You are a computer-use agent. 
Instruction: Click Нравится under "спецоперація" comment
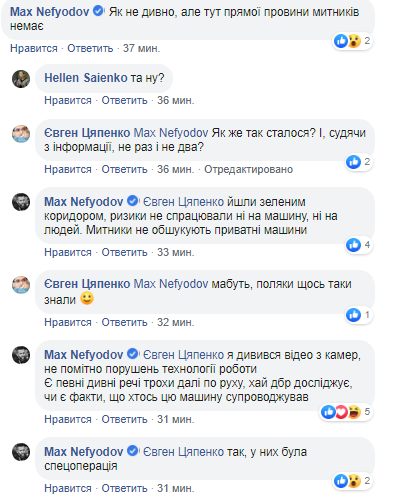click(68, 488)
